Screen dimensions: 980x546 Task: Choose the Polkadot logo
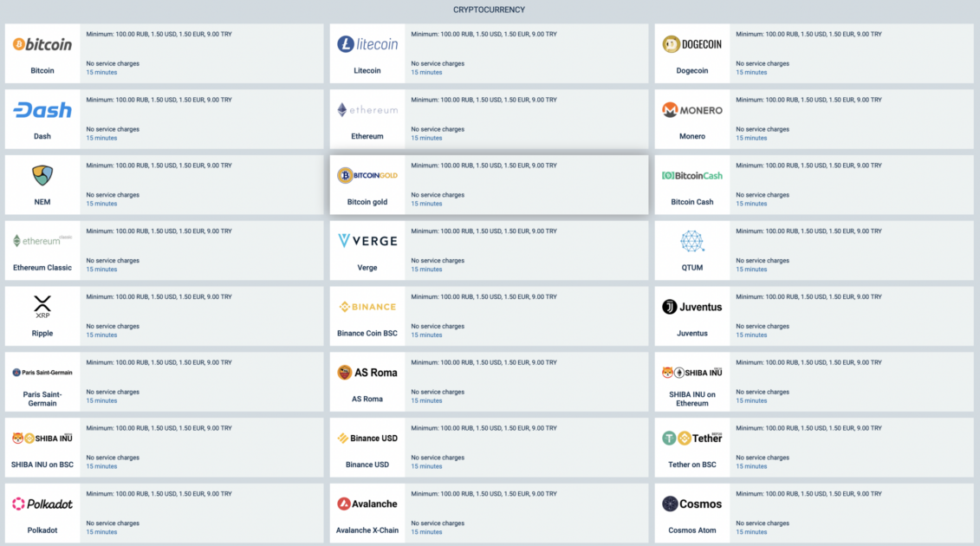click(42, 504)
